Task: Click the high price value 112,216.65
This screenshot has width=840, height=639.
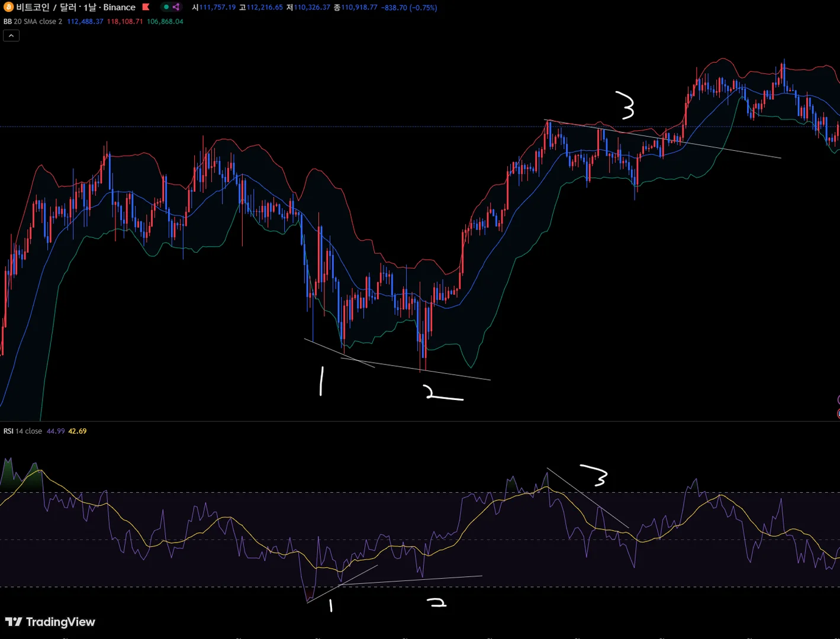Action: 265,8
